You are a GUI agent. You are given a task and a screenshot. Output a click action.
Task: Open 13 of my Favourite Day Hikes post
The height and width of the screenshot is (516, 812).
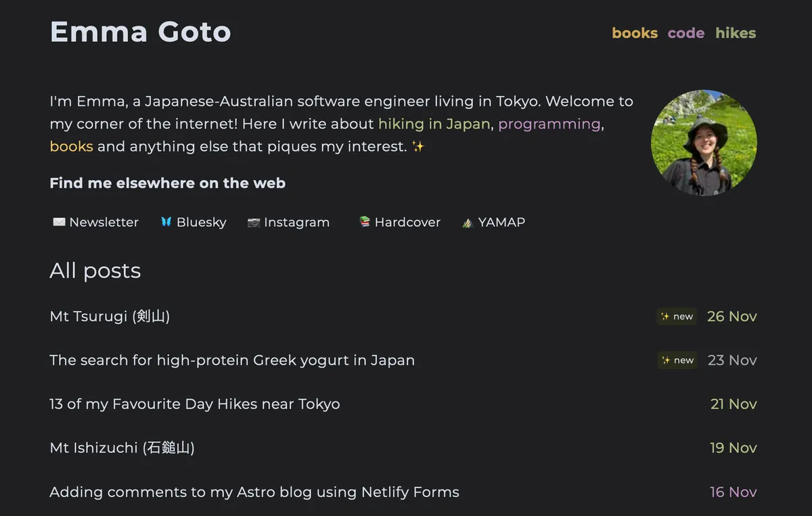tap(195, 404)
